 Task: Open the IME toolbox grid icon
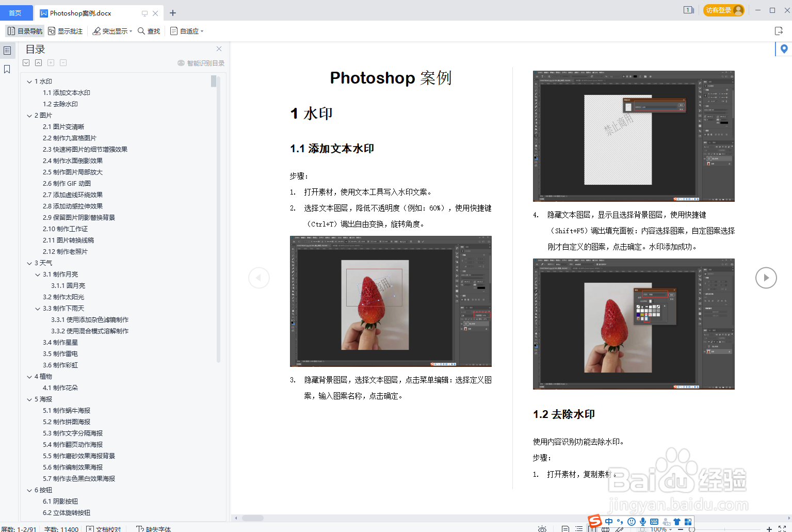(x=688, y=522)
